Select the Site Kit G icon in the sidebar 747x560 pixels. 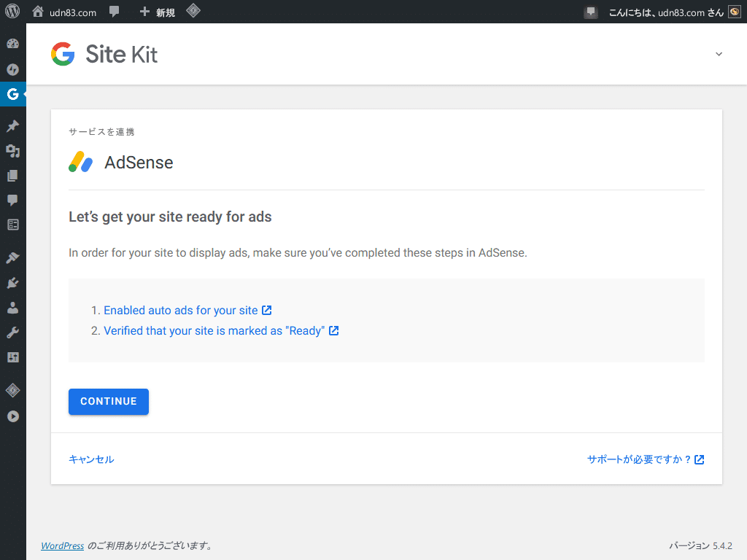[13, 94]
